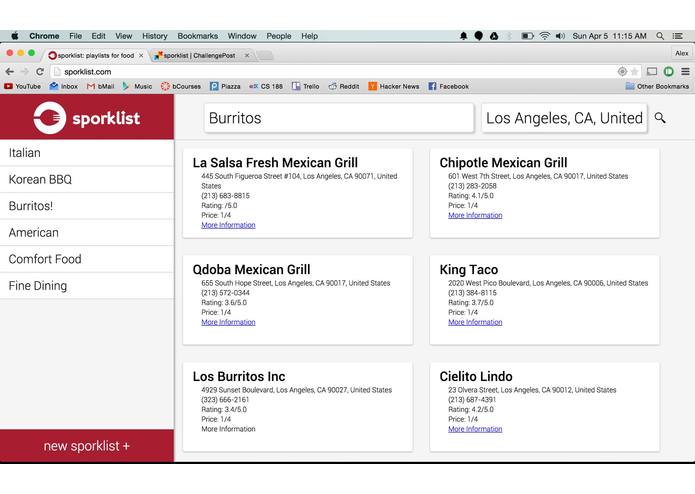Click the volume icon in menu bar
The image size is (695, 494).
(560, 36)
